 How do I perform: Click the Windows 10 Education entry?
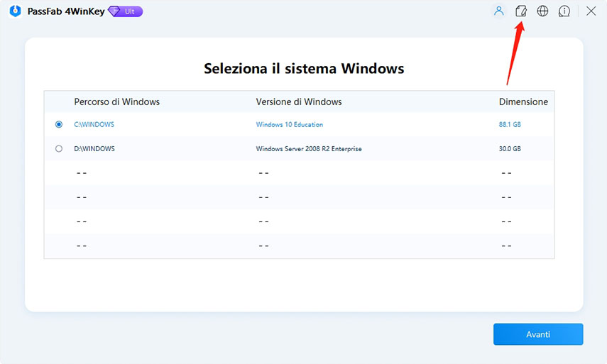click(289, 125)
